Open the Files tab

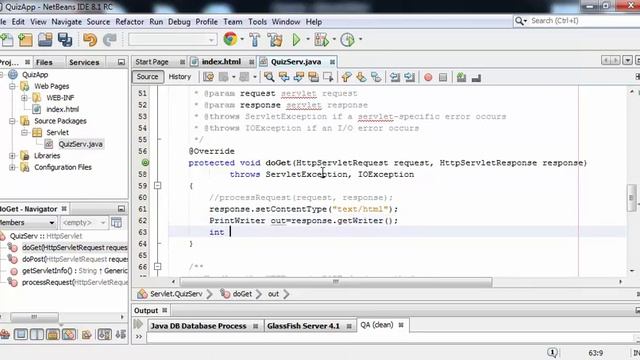point(44,62)
